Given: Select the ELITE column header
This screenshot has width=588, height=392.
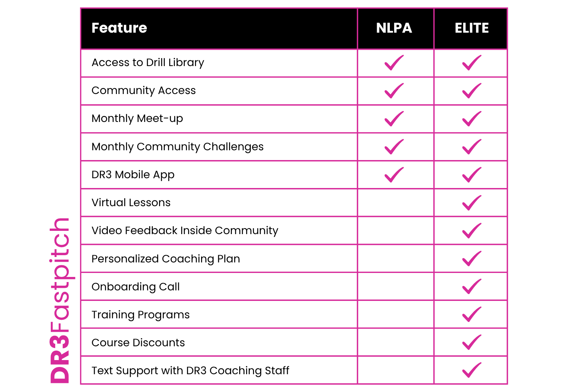Looking at the screenshot, I should (x=472, y=28).
